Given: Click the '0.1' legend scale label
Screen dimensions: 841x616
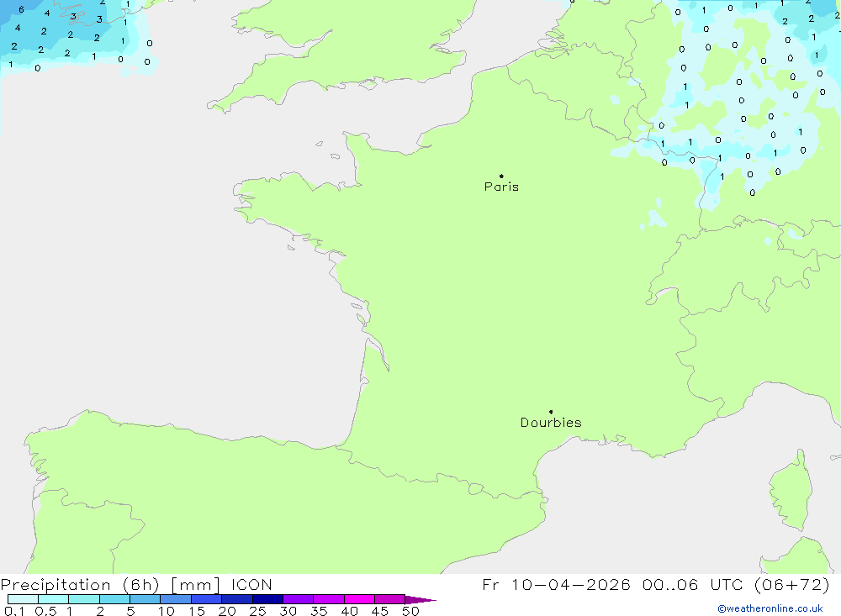Looking at the screenshot, I should (x=14, y=611).
